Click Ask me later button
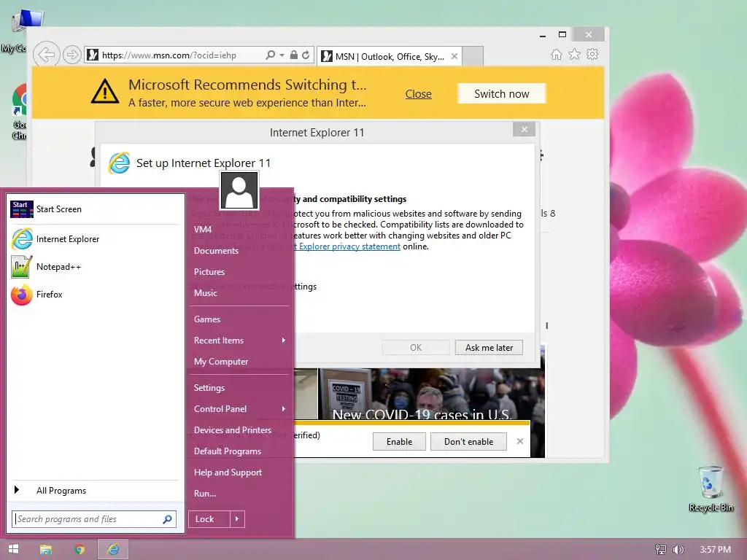 489,348
